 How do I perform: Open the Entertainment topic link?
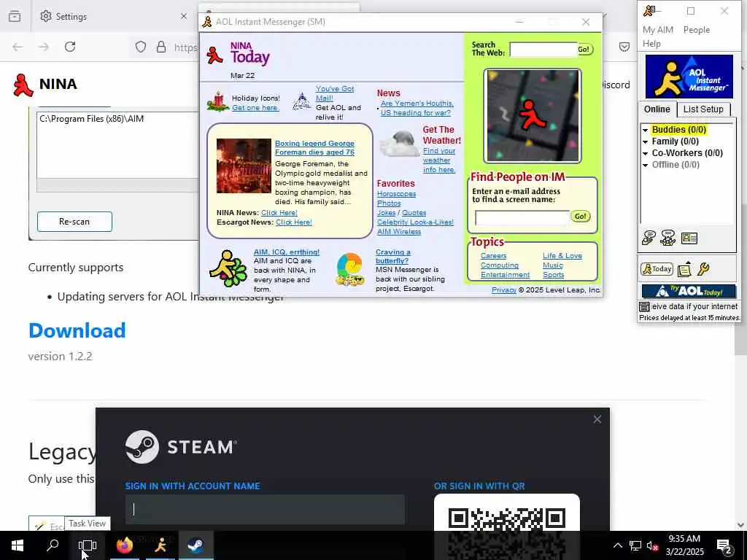click(x=505, y=275)
